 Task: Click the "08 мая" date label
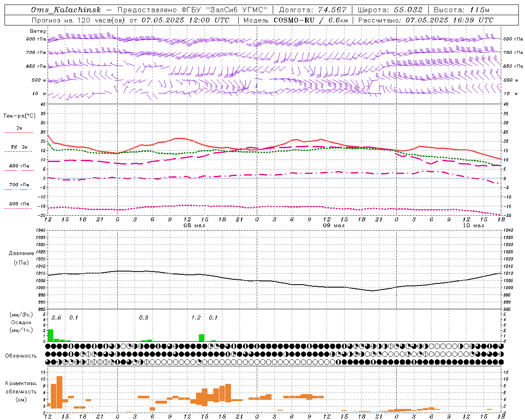194,226
